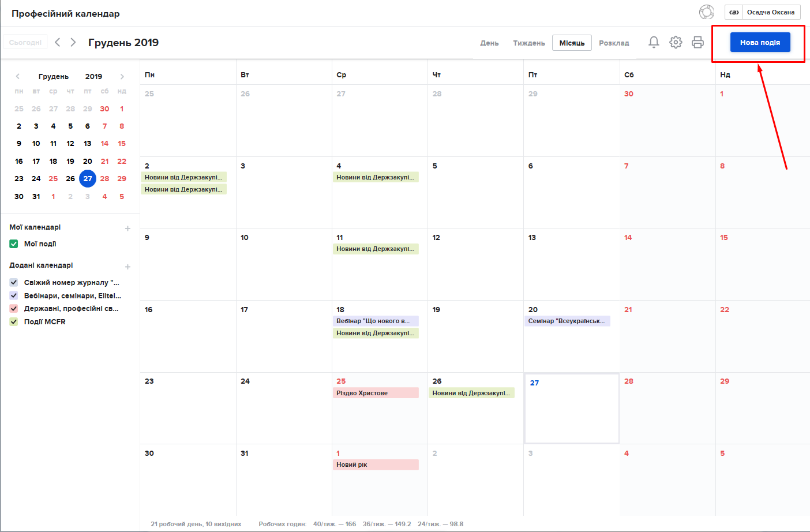
Task: Open the Різдво Христове event
Action: pos(376,393)
